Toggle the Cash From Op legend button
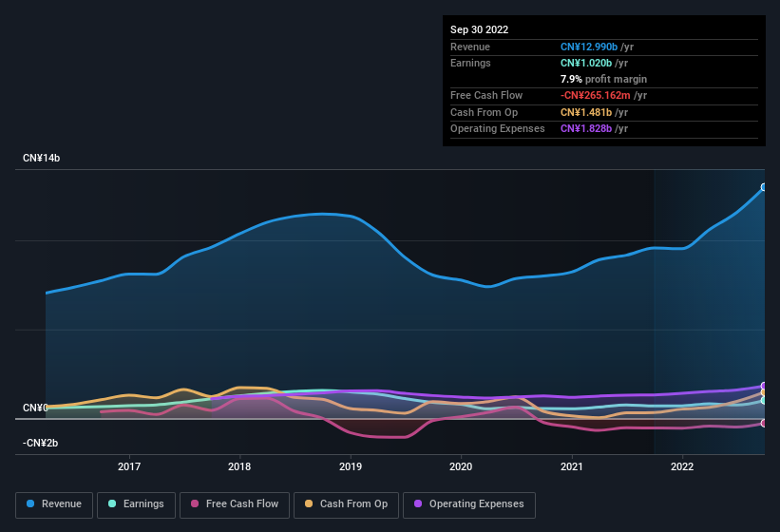The height and width of the screenshot is (532, 780). (x=346, y=504)
